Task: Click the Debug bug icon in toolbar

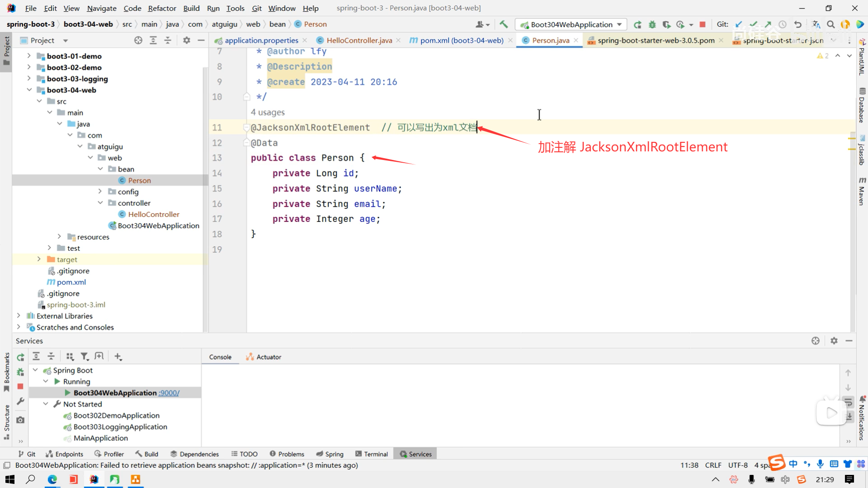Action: click(x=652, y=24)
